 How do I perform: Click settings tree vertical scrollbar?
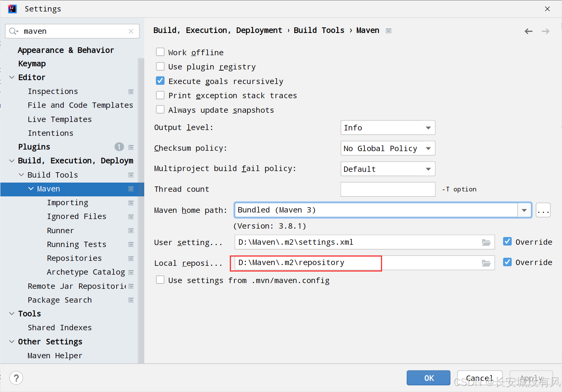click(141, 210)
